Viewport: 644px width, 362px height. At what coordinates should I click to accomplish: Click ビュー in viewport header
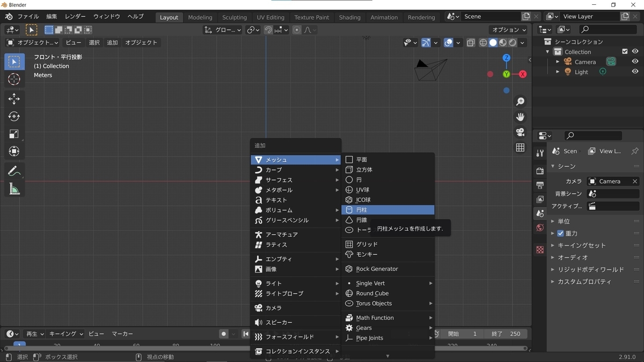click(74, 42)
